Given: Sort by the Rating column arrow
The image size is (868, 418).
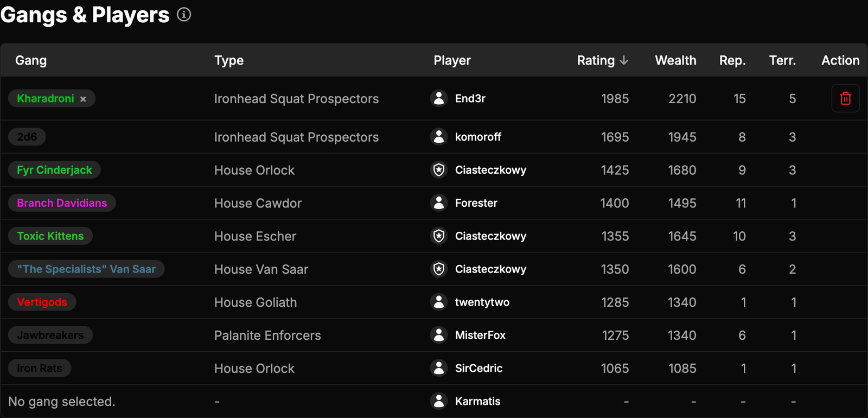Looking at the screenshot, I should pos(624,60).
